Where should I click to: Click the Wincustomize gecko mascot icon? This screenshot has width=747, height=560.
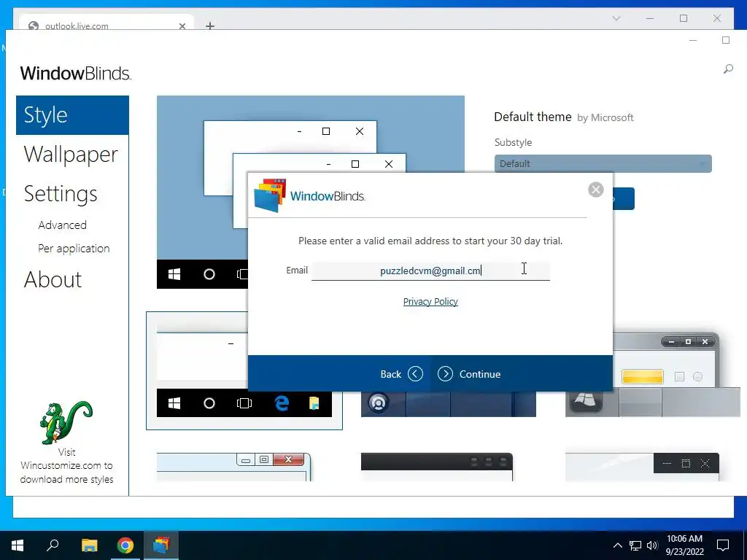point(66,422)
